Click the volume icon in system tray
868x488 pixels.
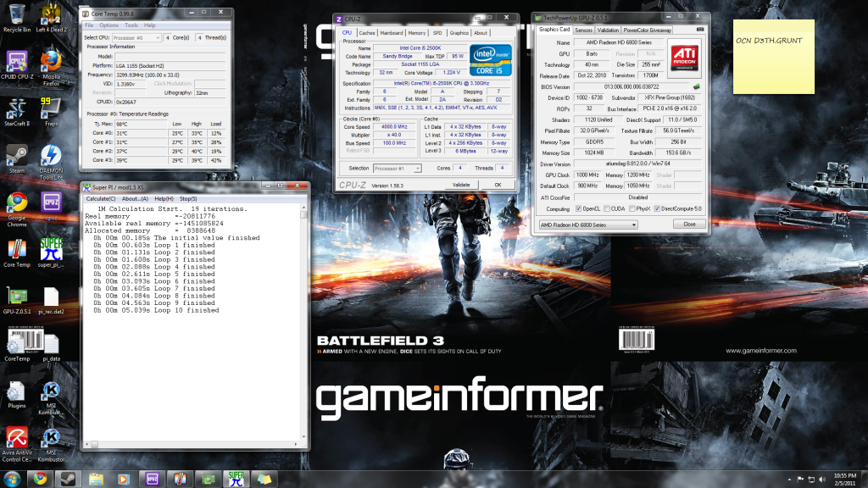click(x=822, y=480)
